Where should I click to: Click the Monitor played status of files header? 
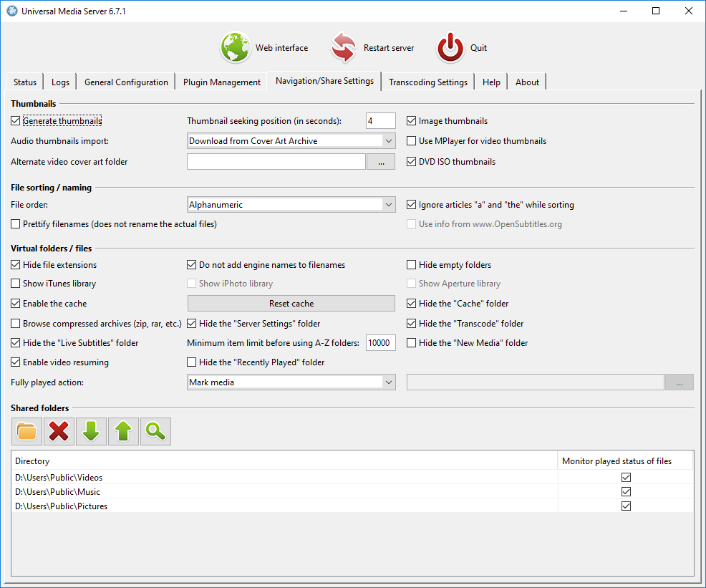tap(625, 461)
